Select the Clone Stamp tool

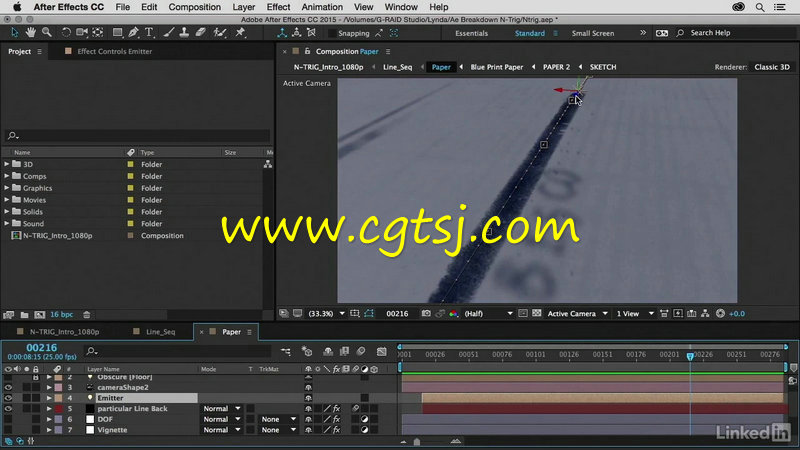coord(184,33)
